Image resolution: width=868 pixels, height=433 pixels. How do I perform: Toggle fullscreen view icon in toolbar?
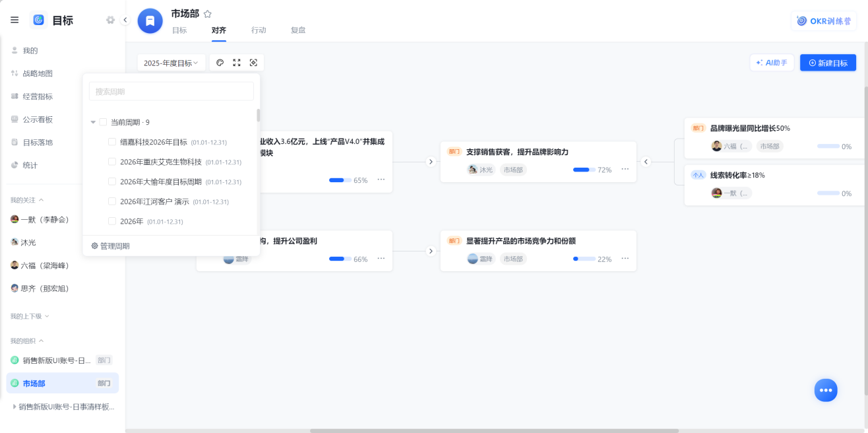(237, 63)
